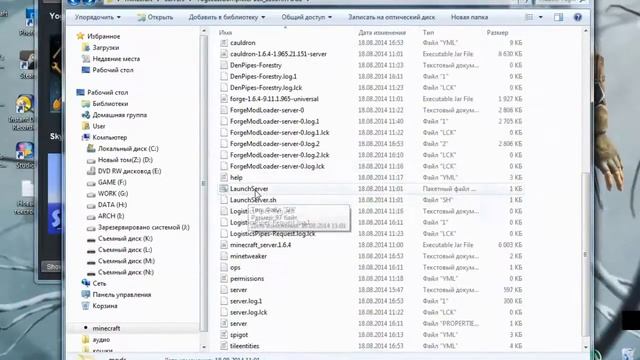Select аудио folder in navigation tree
The width and height of the screenshot is (640, 360).
click(101, 340)
